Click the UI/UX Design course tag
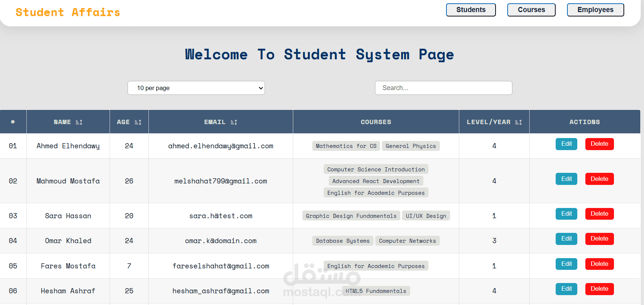This screenshot has height=305, width=644. pyautogui.click(x=426, y=216)
